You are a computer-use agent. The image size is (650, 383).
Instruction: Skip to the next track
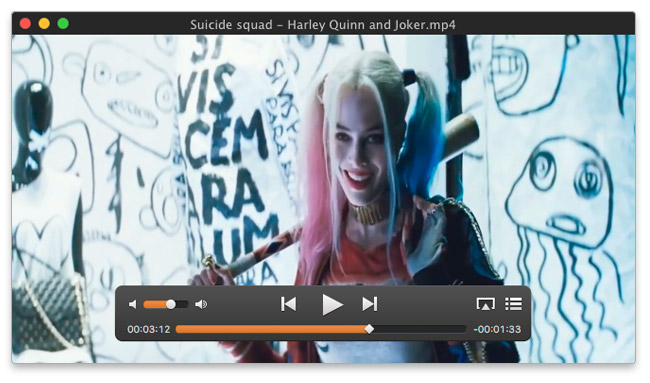tap(370, 304)
